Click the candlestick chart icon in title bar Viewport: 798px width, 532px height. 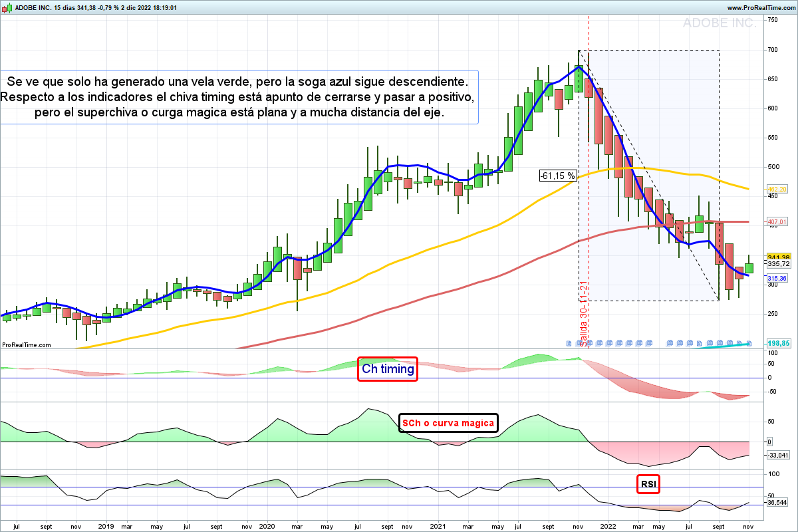6,7
